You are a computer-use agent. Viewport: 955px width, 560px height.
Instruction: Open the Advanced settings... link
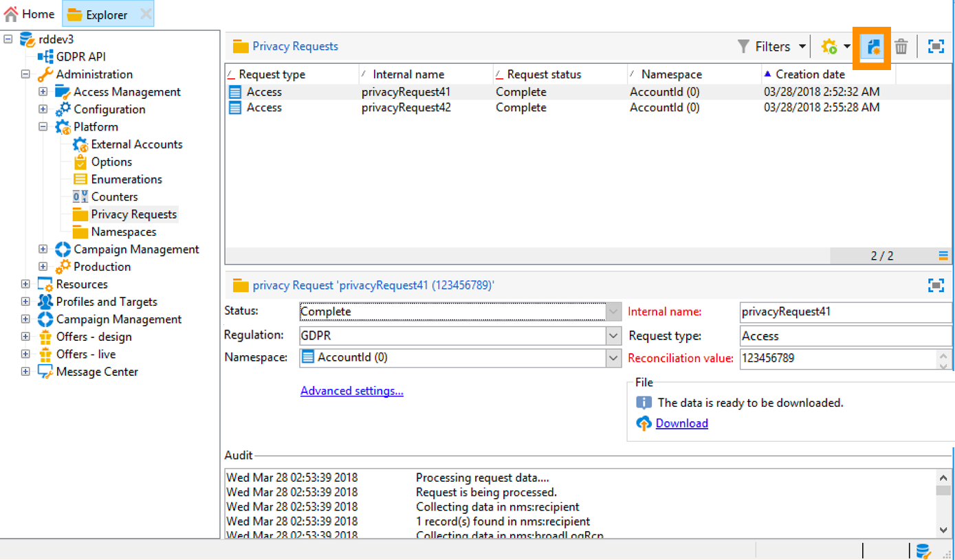point(352,391)
